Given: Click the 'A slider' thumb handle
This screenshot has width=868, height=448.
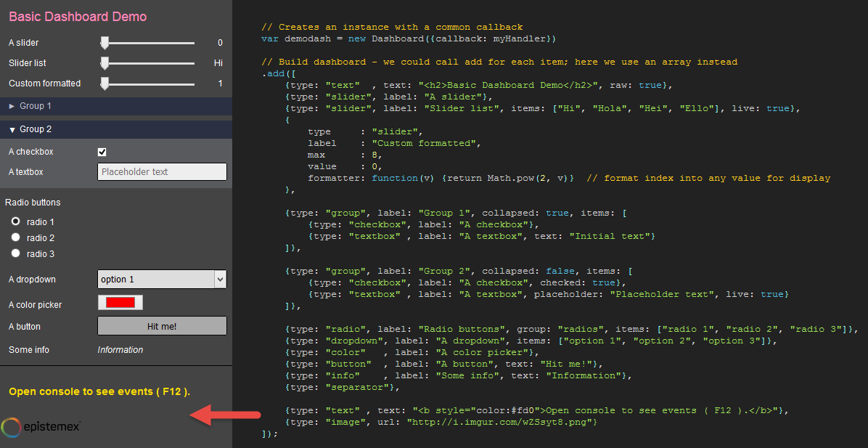Looking at the screenshot, I should 104,43.
